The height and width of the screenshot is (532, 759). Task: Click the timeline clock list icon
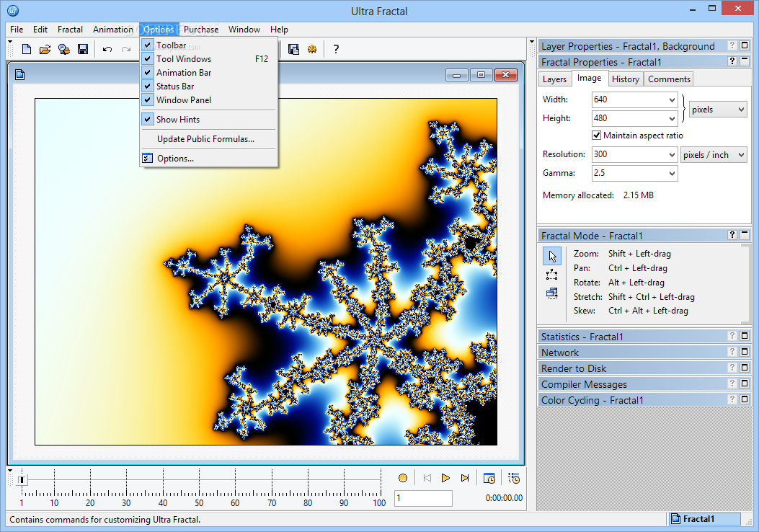[x=514, y=478]
